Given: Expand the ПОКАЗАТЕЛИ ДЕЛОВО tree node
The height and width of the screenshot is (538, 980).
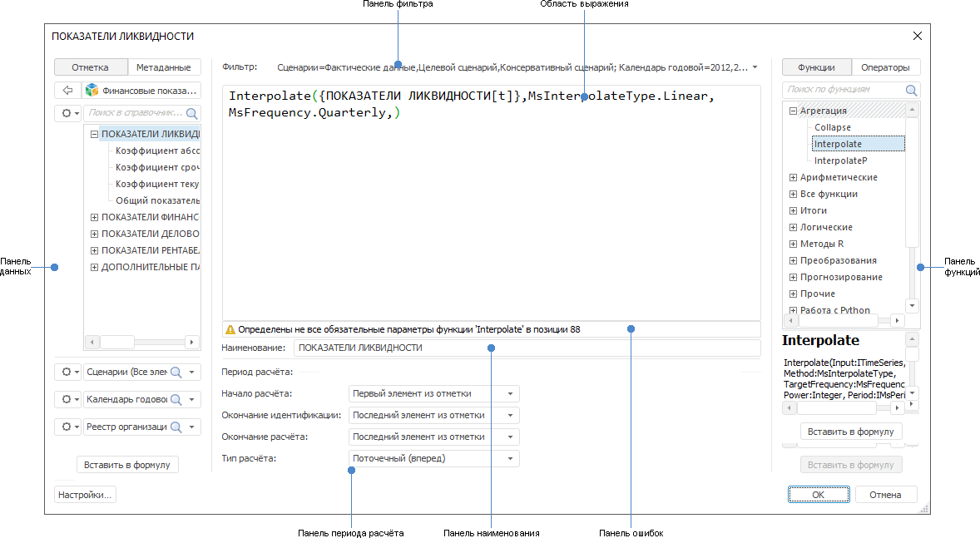Looking at the screenshot, I should (x=94, y=234).
